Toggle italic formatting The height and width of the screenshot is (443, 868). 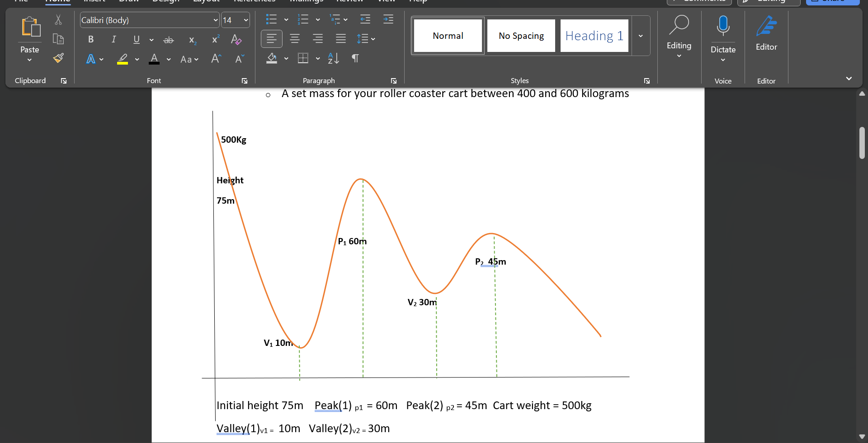pos(113,40)
